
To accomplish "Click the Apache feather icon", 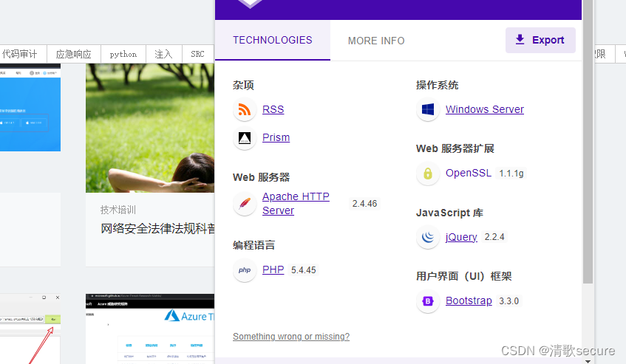I will pos(245,204).
